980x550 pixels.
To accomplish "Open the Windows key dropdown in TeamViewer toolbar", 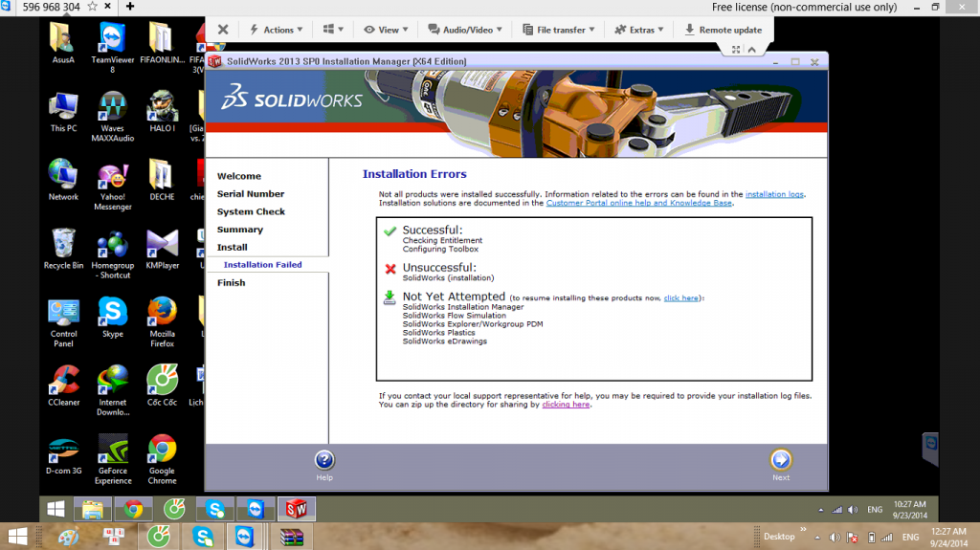I will [333, 30].
